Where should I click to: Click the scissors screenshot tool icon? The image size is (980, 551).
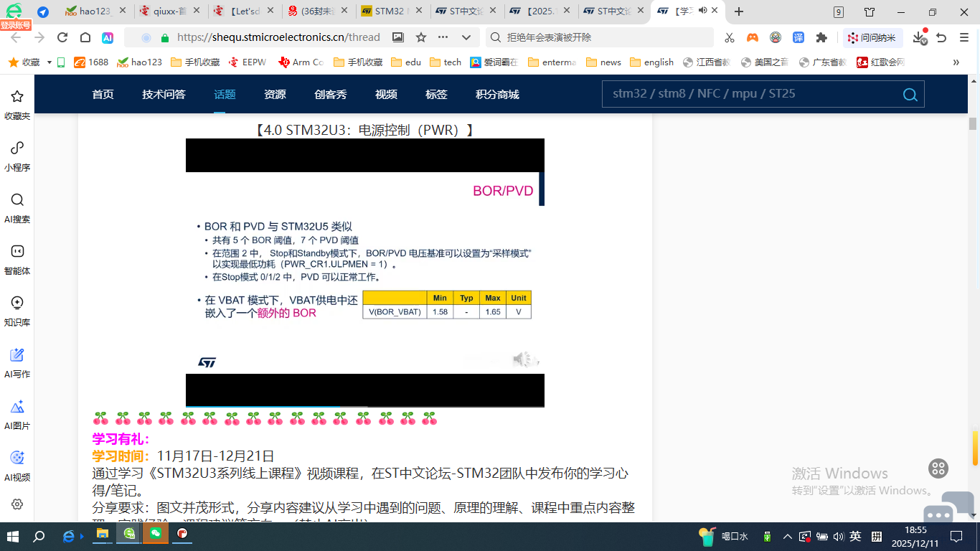pyautogui.click(x=730, y=38)
